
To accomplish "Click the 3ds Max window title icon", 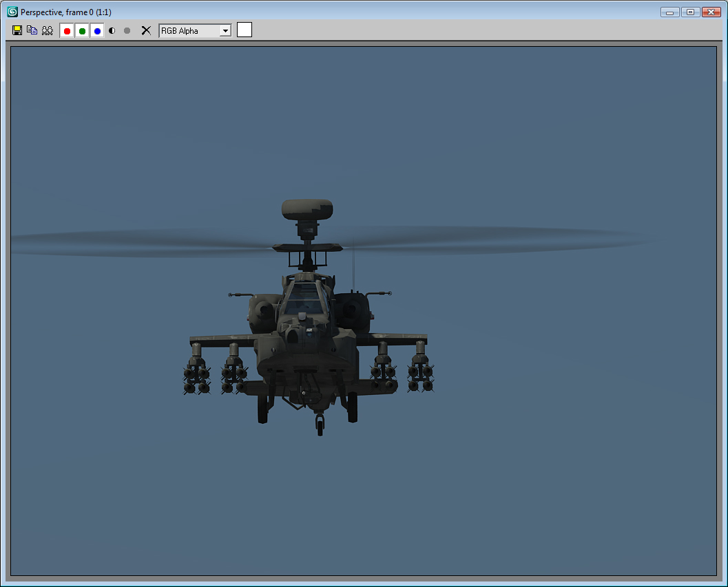I will coord(12,12).
